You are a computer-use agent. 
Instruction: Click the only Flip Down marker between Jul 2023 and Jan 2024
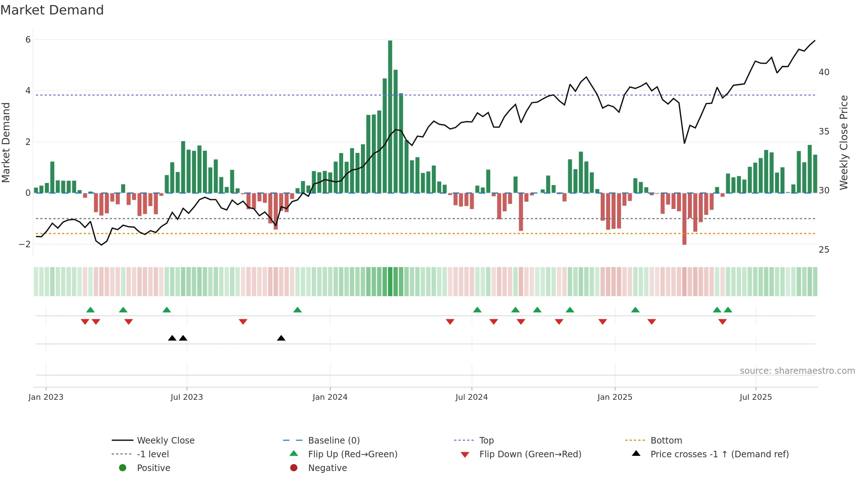[243, 322]
